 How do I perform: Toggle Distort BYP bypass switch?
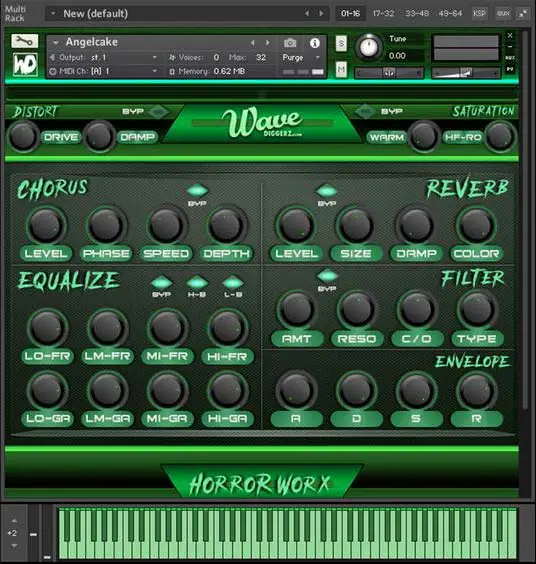157,112
